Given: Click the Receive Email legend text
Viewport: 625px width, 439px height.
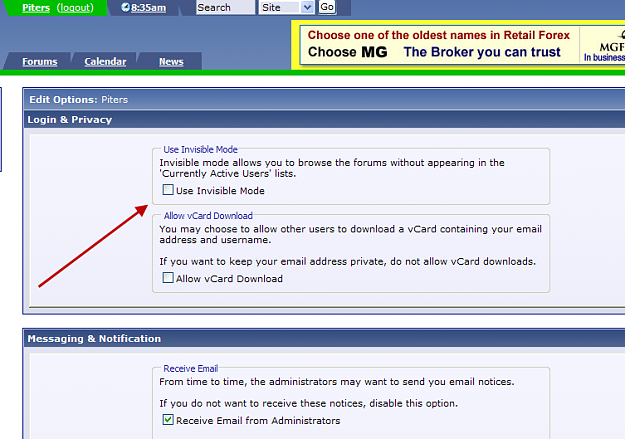Looking at the screenshot, I should pos(191,368).
